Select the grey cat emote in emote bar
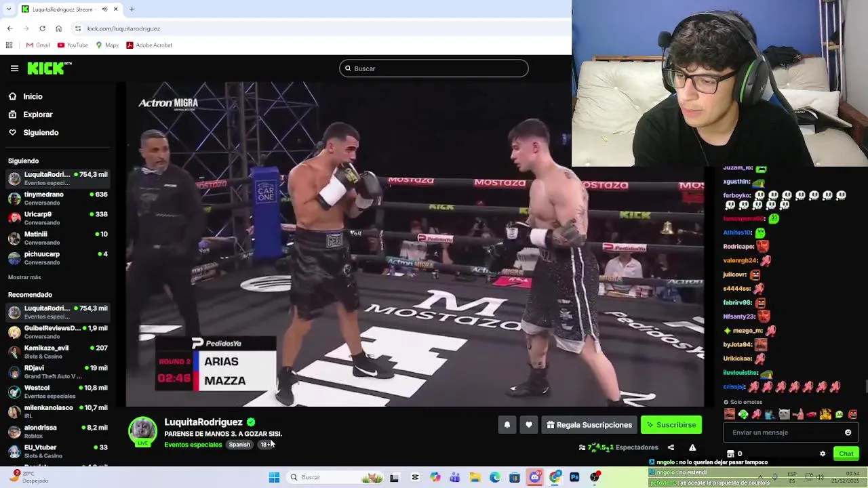 784,414
